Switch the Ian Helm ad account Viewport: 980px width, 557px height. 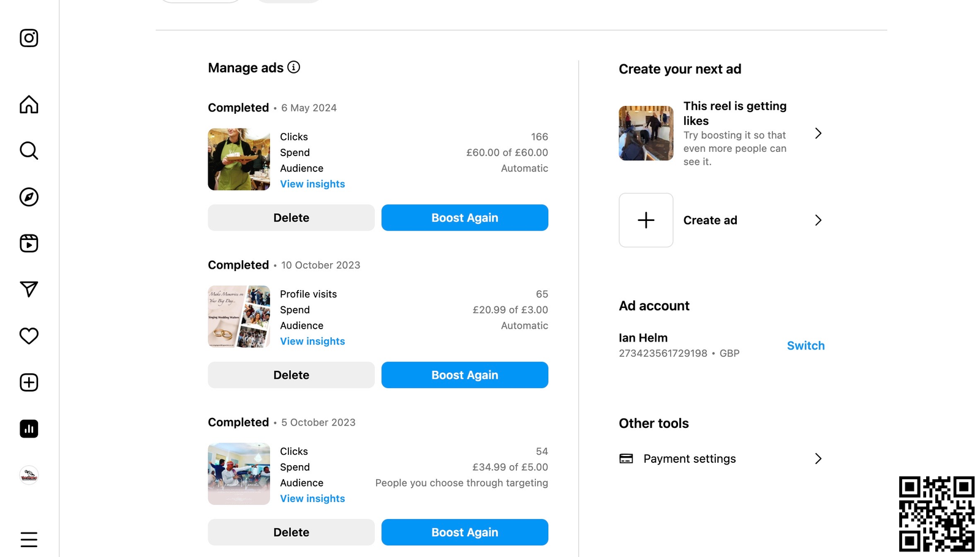(805, 346)
